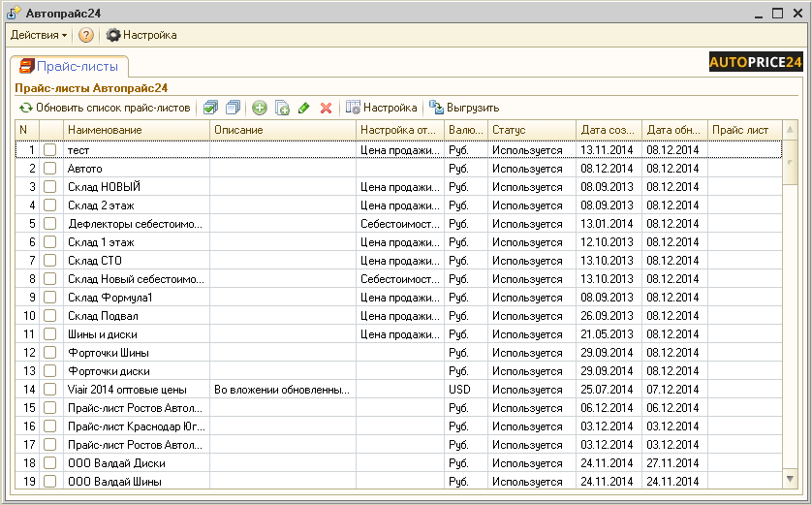
Task: Click the scrollbar down arrow of the table
Action: [790, 479]
